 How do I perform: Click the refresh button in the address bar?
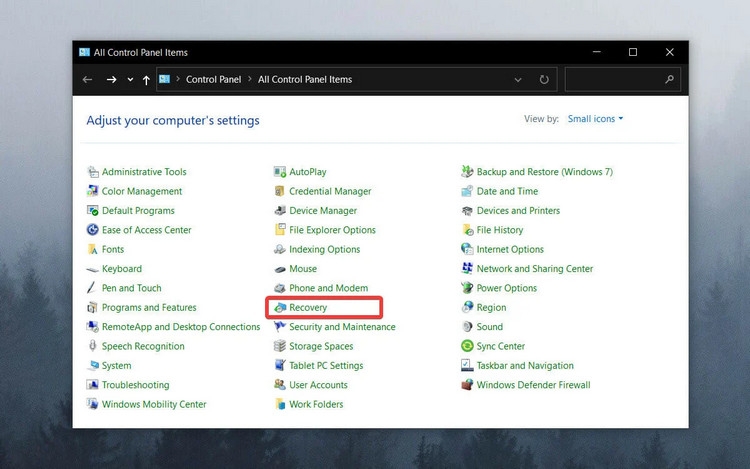pyautogui.click(x=544, y=79)
